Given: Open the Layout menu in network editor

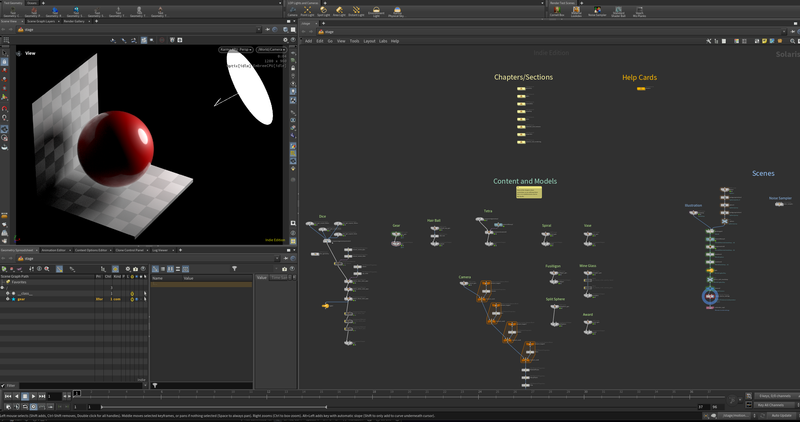Looking at the screenshot, I should [369, 41].
